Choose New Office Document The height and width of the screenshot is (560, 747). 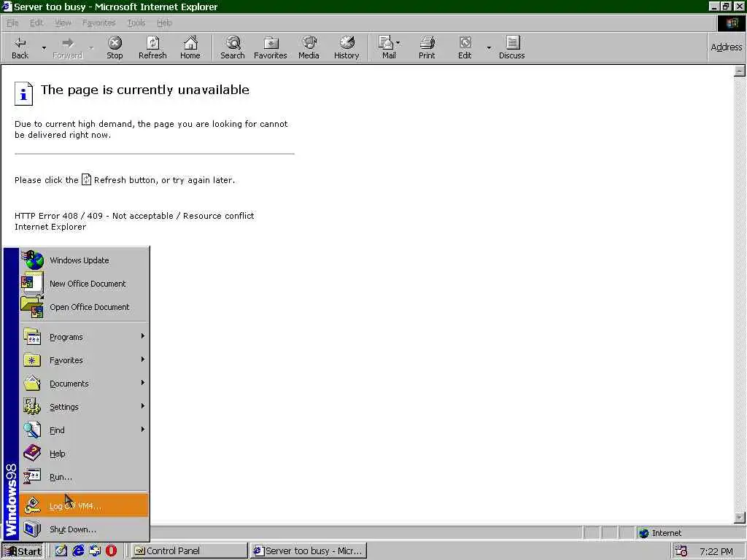click(85, 284)
